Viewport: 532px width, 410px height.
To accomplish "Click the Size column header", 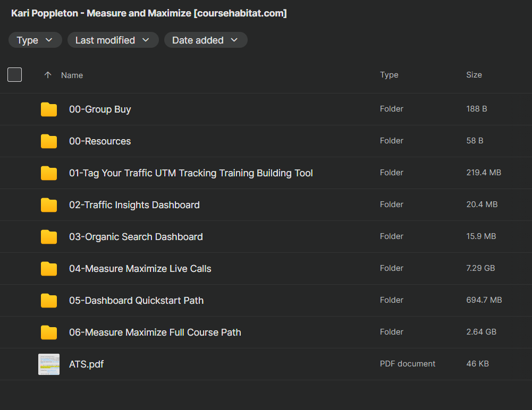I will 474,74.
